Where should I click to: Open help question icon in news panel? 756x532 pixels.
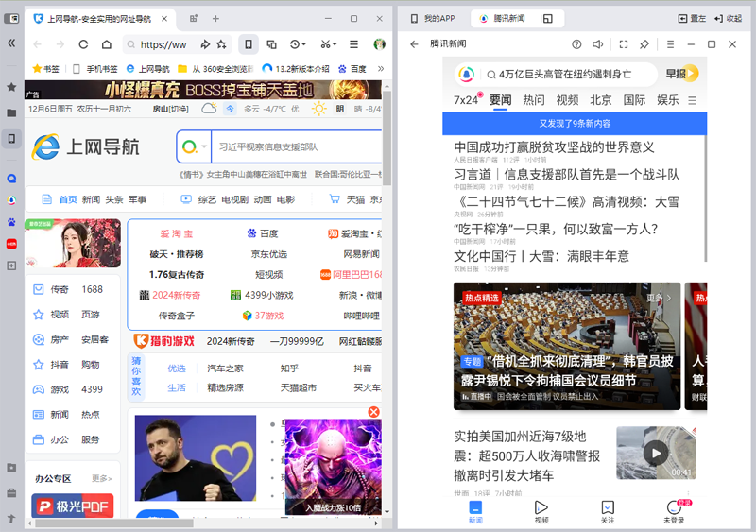coord(576,44)
